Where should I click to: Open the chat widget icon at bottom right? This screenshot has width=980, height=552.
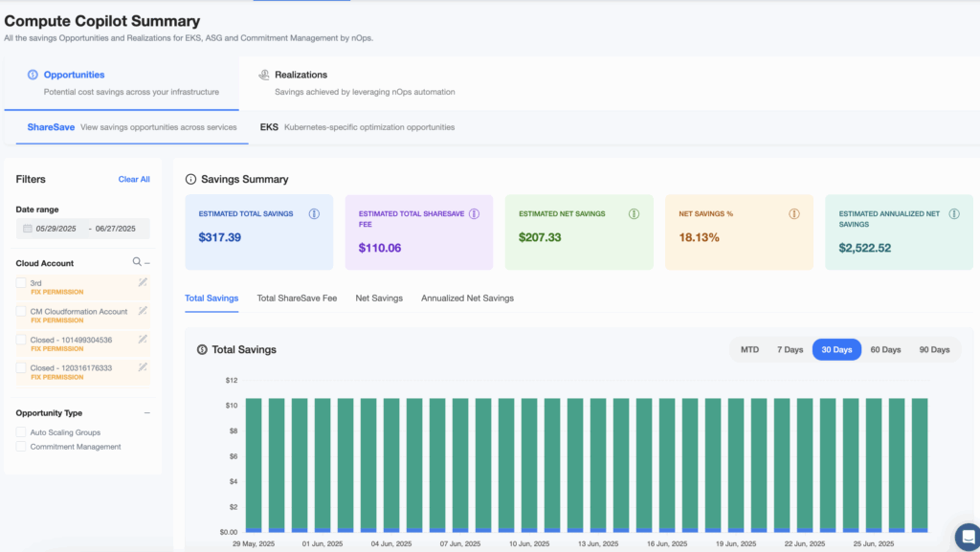coord(968,537)
